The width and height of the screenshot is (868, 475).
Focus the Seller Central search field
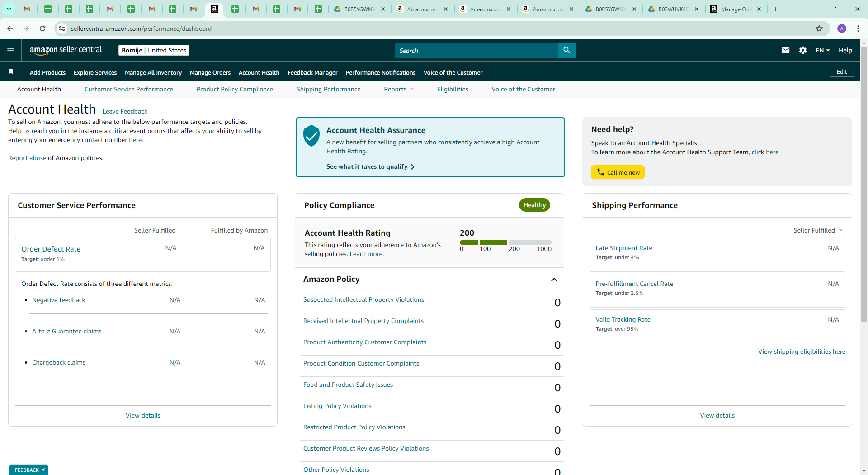coord(476,50)
